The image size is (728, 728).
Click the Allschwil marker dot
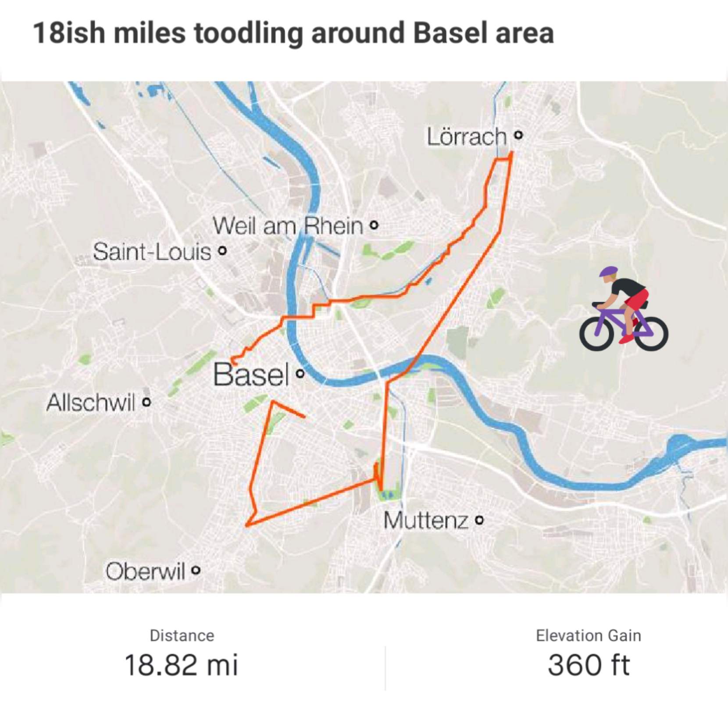(146, 402)
